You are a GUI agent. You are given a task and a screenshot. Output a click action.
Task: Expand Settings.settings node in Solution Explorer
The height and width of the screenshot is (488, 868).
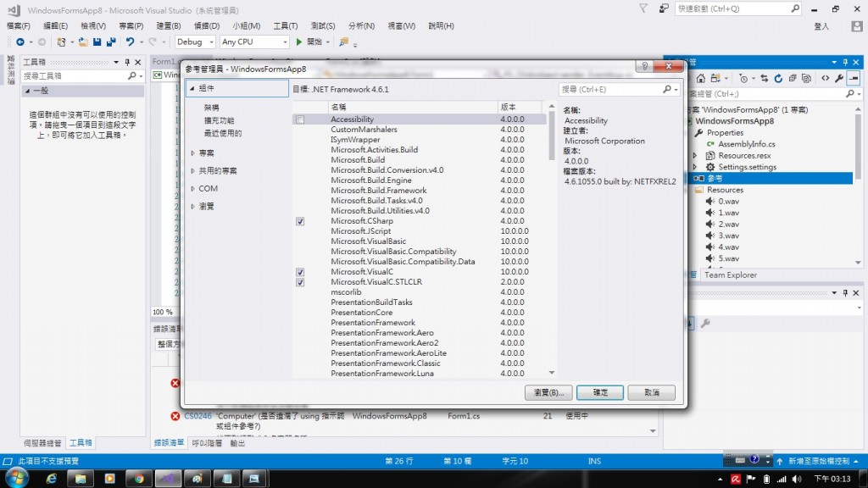click(x=695, y=167)
